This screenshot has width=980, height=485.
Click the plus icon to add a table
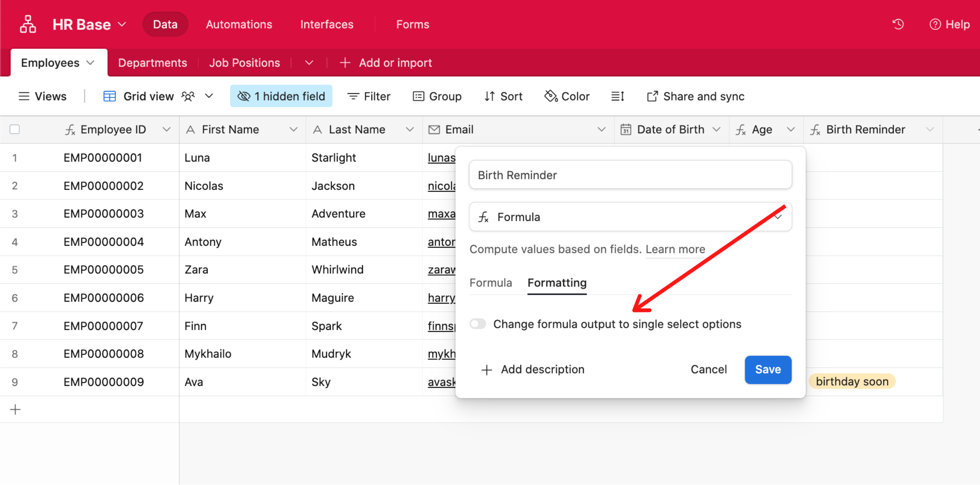345,63
